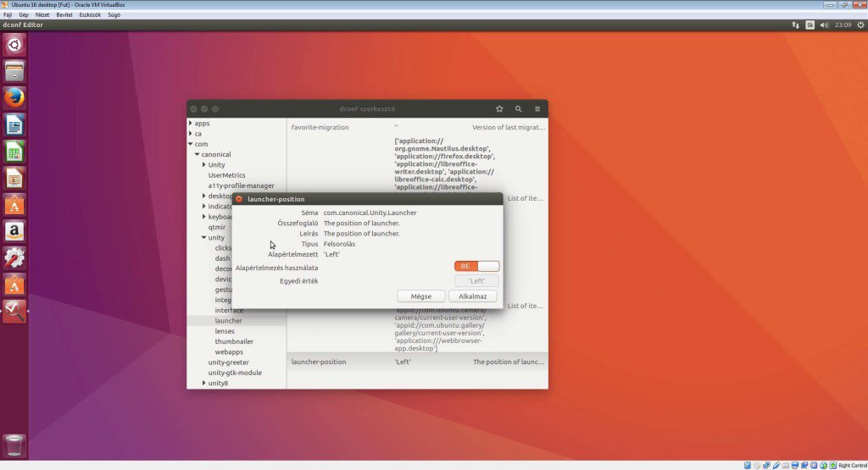Open the hamburger menu in dconf editor
This screenshot has height=470, width=868.
[537, 109]
